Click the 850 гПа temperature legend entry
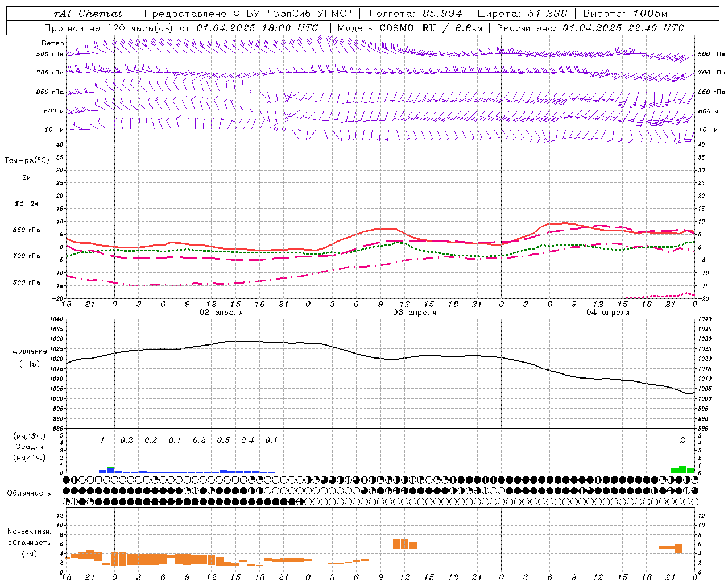The width and height of the screenshot is (728, 582). (x=27, y=230)
